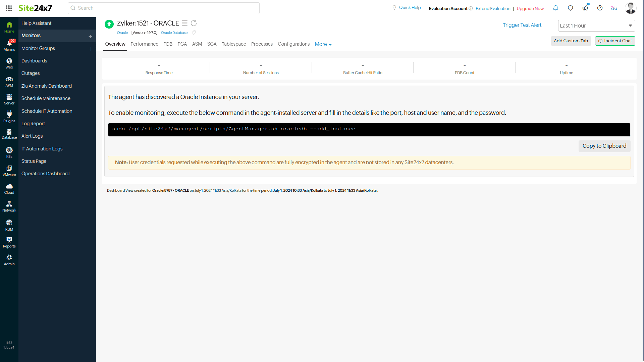Screen dimensions: 644x362
Task: Open the Extend Evaluation link
Action: point(492,8)
